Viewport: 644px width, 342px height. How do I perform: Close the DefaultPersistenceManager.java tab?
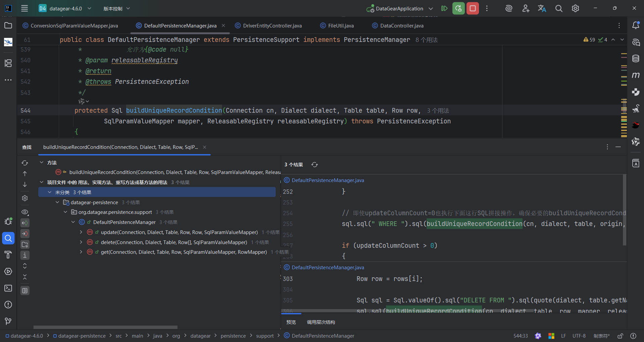click(223, 25)
